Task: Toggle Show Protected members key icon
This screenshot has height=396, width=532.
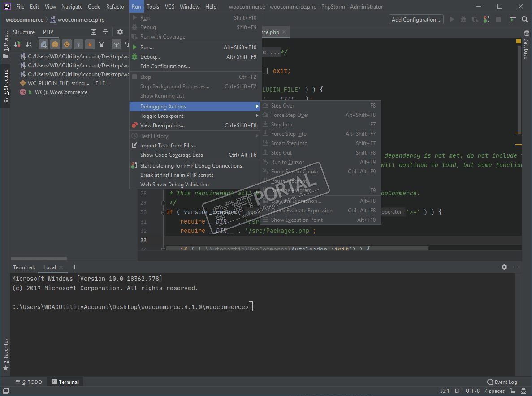Action: [78, 44]
